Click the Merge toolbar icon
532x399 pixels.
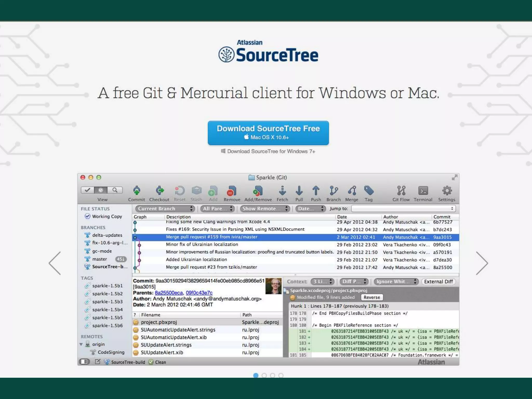[352, 191]
